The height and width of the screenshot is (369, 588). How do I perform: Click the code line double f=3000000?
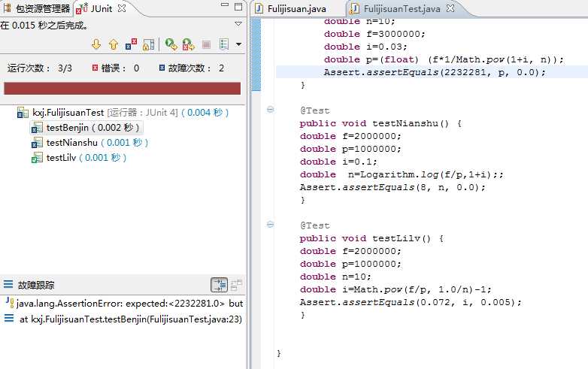(x=374, y=34)
